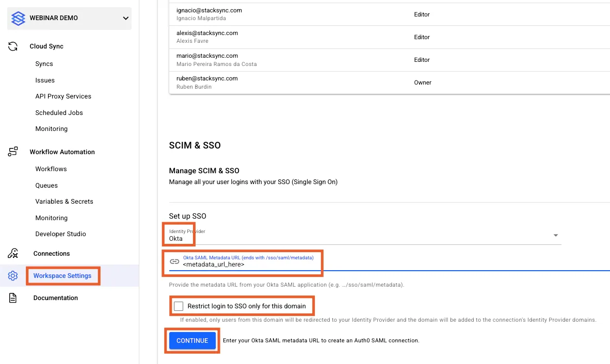Select the alexis@stacksync.com member row
The height and width of the screenshot is (364, 610).
tap(390, 37)
